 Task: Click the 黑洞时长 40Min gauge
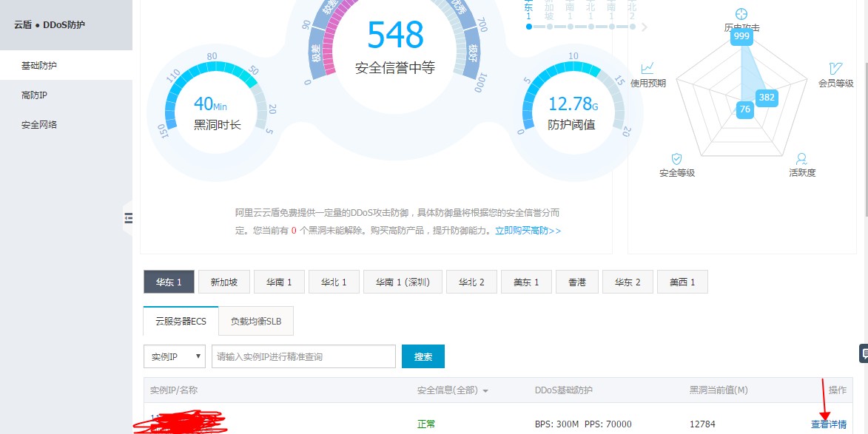click(x=217, y=115)
